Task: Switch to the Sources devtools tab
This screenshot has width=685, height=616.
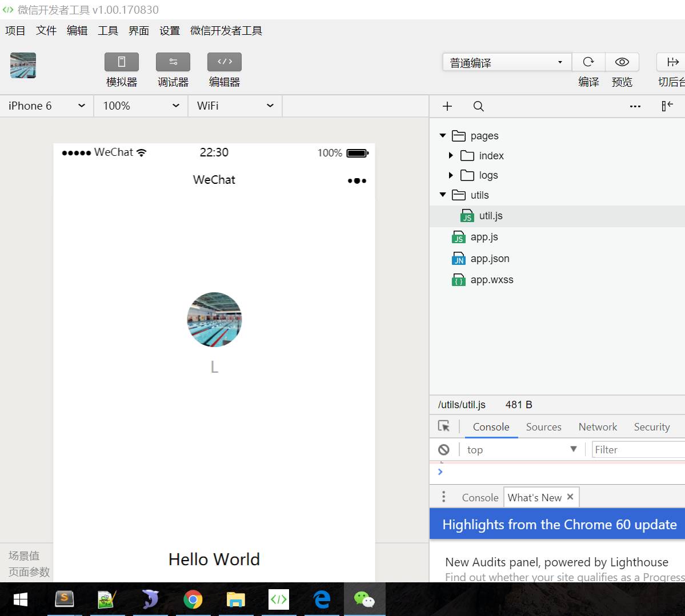Action: pyautogui.click(x=543, y=426)
